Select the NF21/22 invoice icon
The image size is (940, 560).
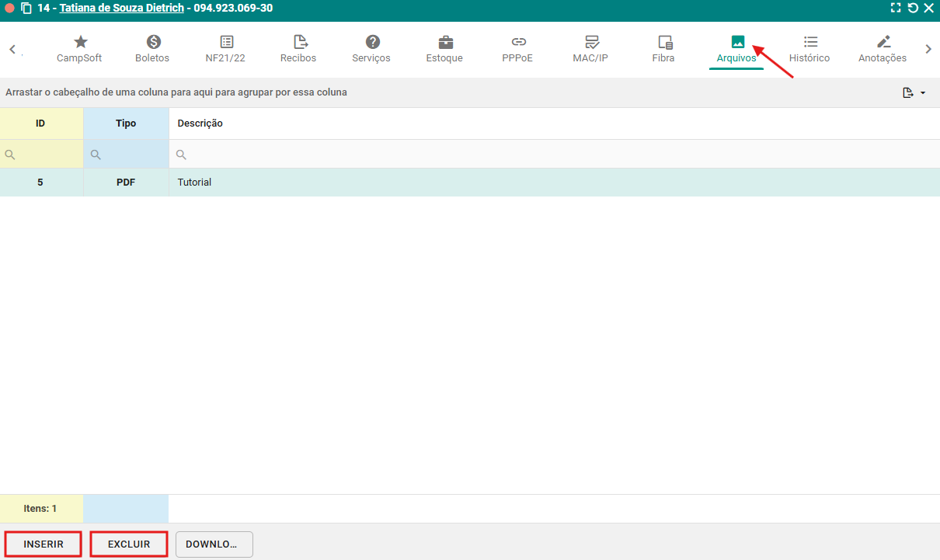coord(226,43)
